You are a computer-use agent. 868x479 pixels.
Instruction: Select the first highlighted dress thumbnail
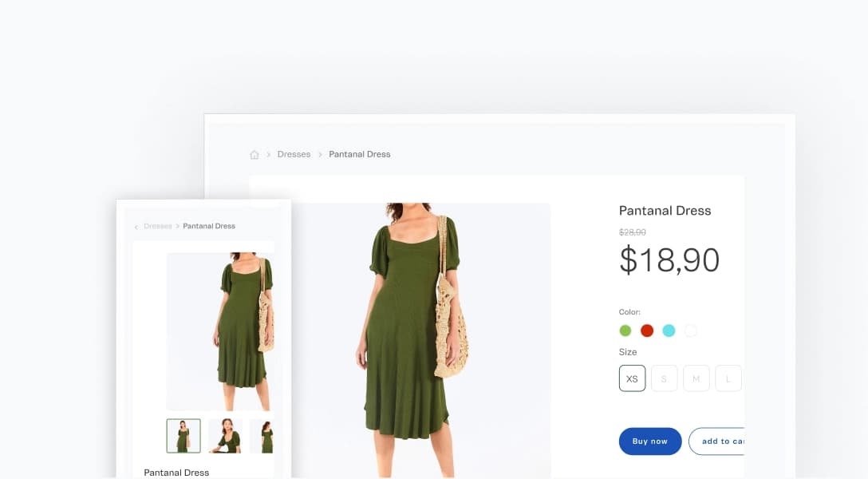point(183,436)
